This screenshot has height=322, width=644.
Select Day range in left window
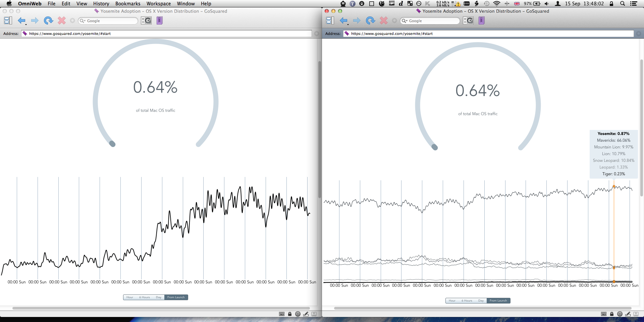pyautogui.click(x=159, y=297)
